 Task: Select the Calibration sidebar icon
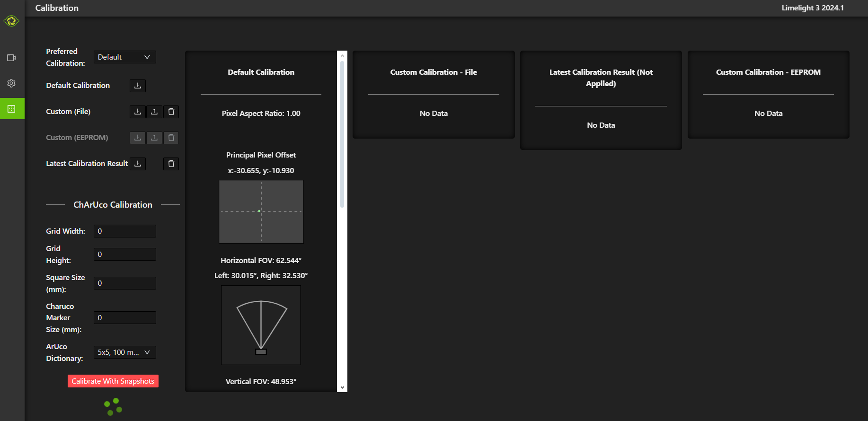tap(12, 109)
